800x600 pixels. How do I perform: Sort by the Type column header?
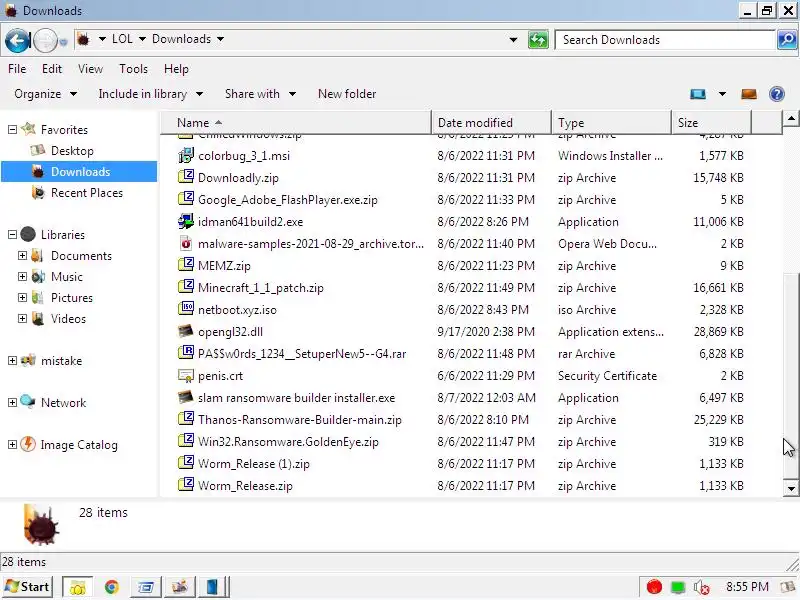pyautogui.click(x=611, y=122)
